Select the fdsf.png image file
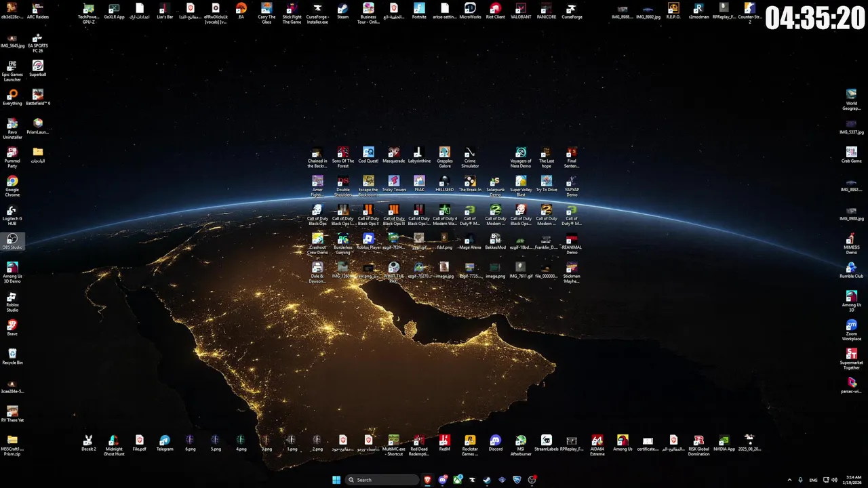The height and width of the screenshot is (488, 868). pyautogui.click(x=444, y=241)
